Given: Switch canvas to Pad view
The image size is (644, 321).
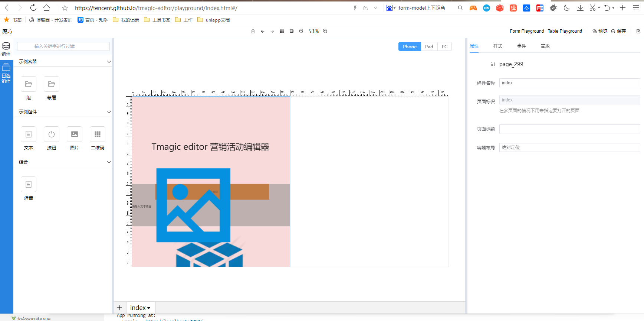Looking at the screenshot, I should 429,46.
